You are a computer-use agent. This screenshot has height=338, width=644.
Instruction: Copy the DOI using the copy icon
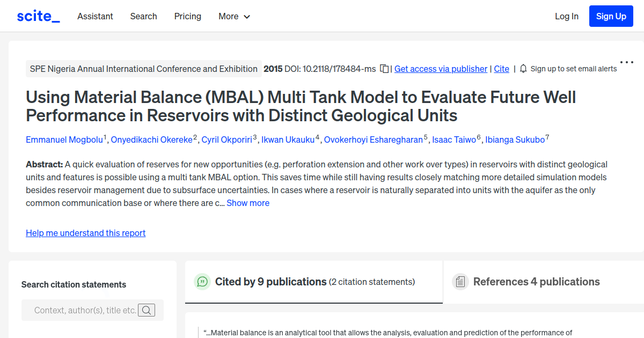[x=383, y=69]
